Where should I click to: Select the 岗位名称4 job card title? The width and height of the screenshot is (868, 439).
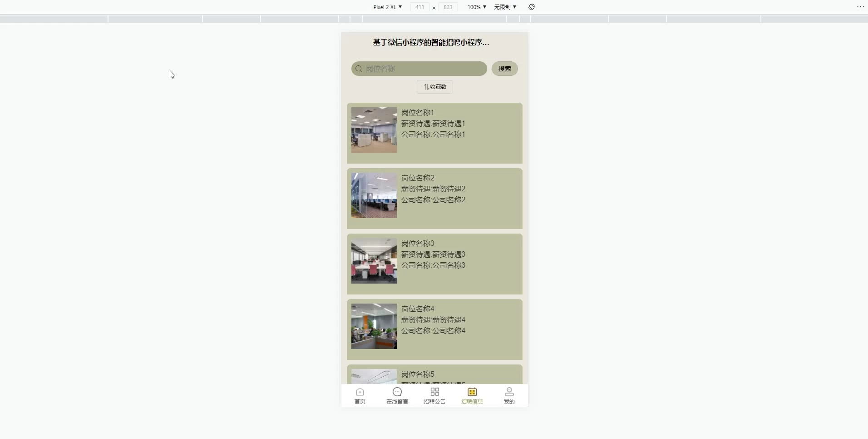tap(418, 309)
